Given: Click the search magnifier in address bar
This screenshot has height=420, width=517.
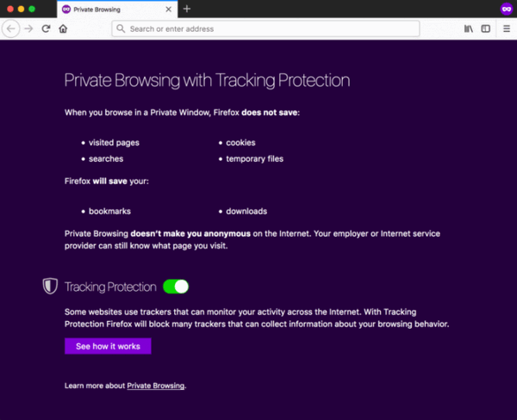Looking at the screenshot, I should [121, 28].
